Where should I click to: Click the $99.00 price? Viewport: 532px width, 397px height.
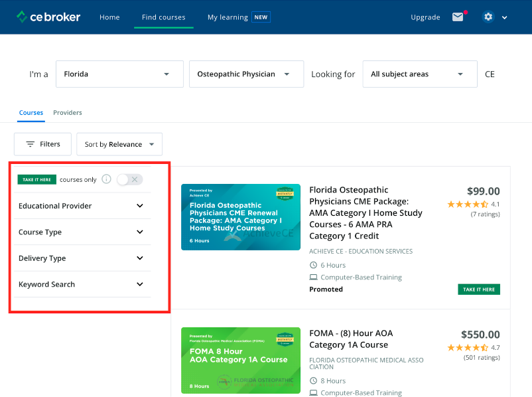[x=483, y=191]
